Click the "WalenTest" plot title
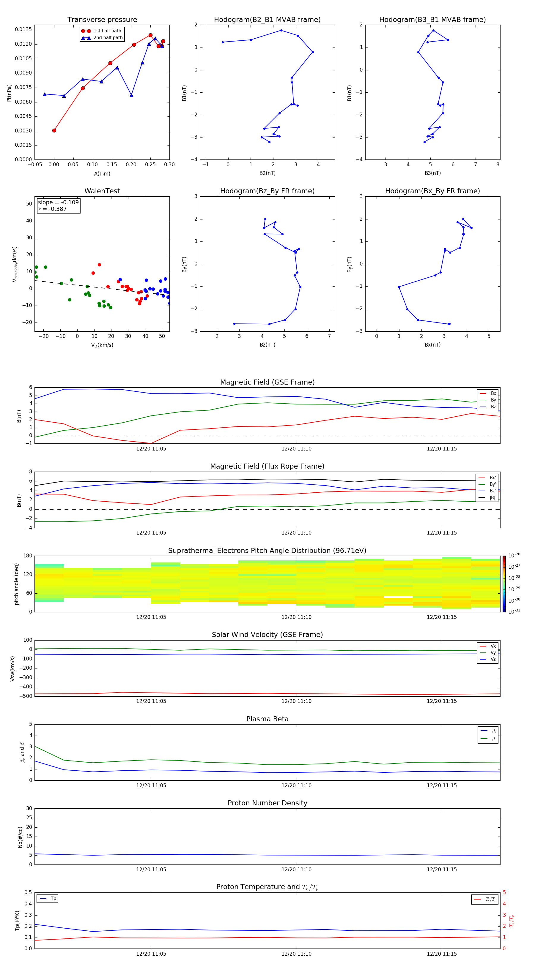The height and width of the screenshot is (980, 535). coord(102,191)
